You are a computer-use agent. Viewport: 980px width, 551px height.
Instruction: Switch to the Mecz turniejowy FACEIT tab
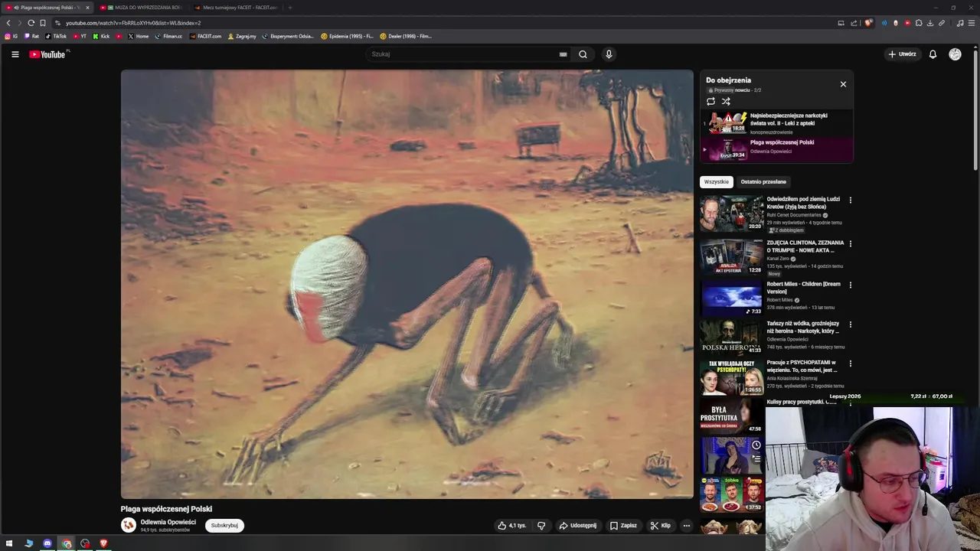coord(236,8)
